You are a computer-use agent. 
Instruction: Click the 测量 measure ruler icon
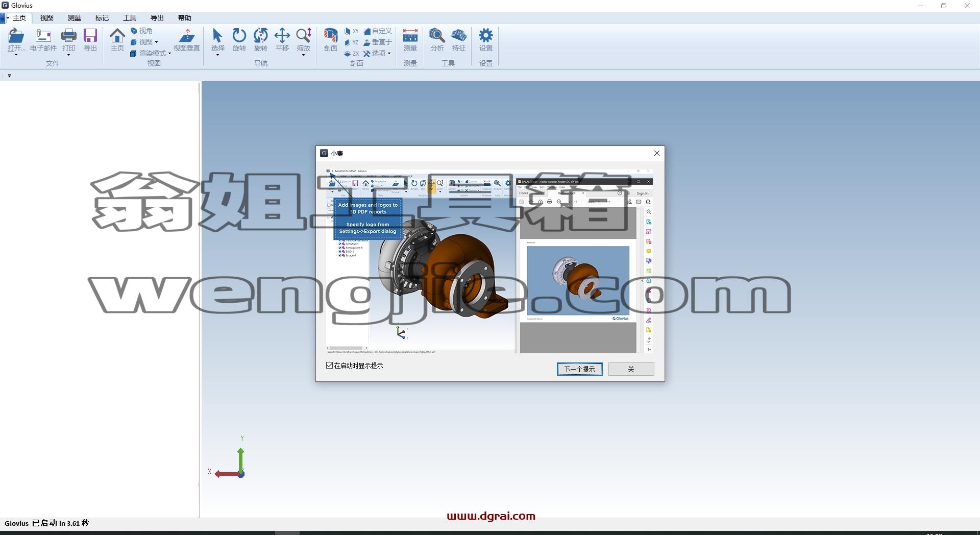click(x=410, y=36)
